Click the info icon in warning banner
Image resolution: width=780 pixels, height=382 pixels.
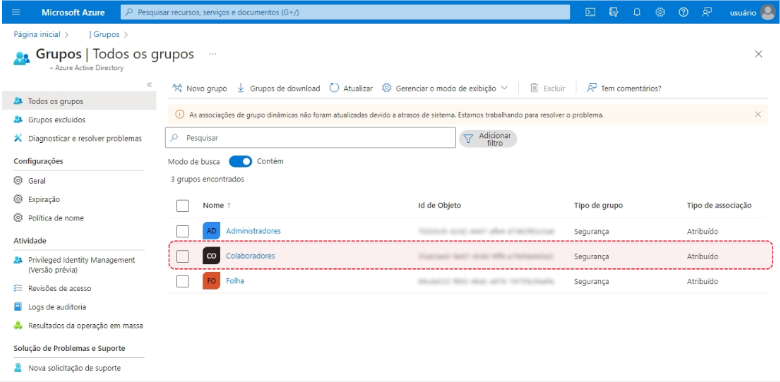coord(179,115)
